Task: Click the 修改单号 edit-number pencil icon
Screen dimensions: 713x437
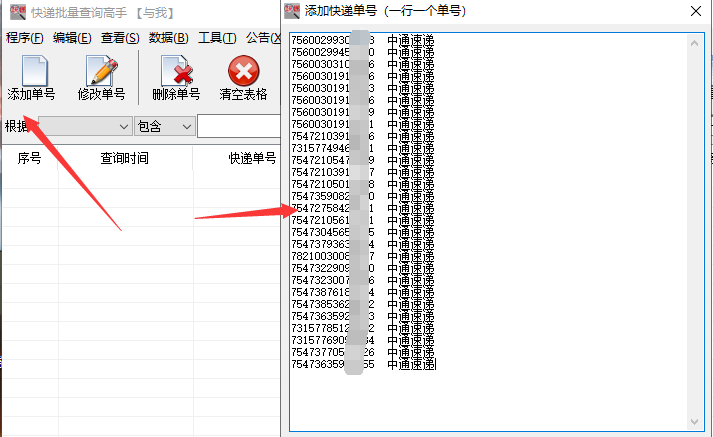Action: tap(101, 70)
